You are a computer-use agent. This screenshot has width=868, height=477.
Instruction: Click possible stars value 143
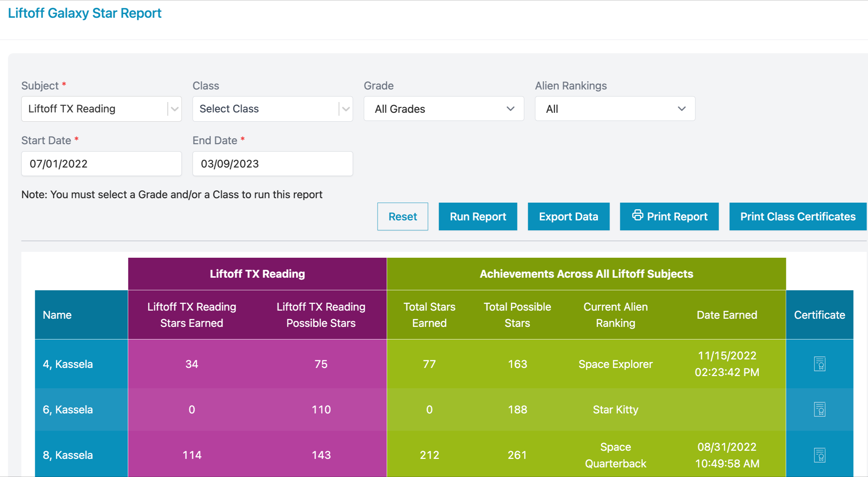[x=321, y=455]
